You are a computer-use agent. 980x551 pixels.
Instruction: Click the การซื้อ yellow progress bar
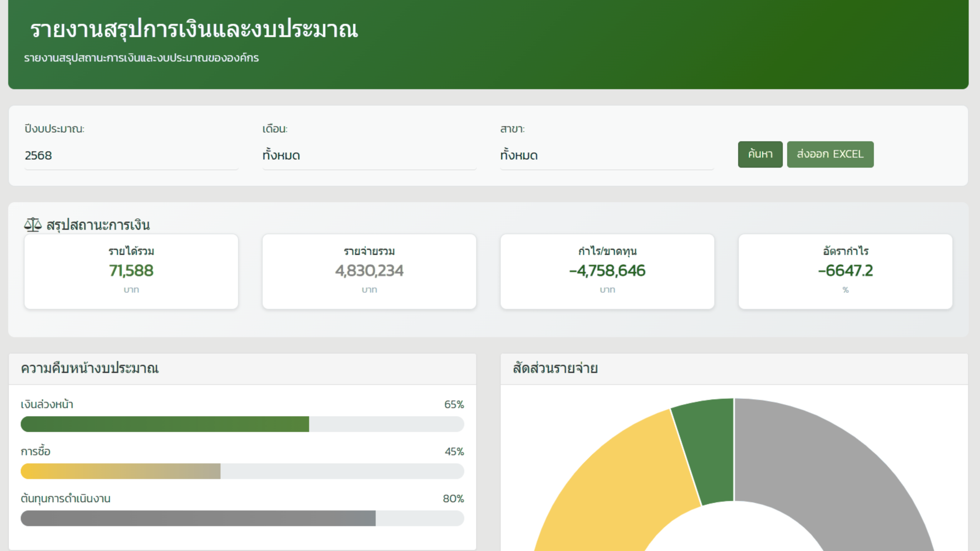pos(121,471)
